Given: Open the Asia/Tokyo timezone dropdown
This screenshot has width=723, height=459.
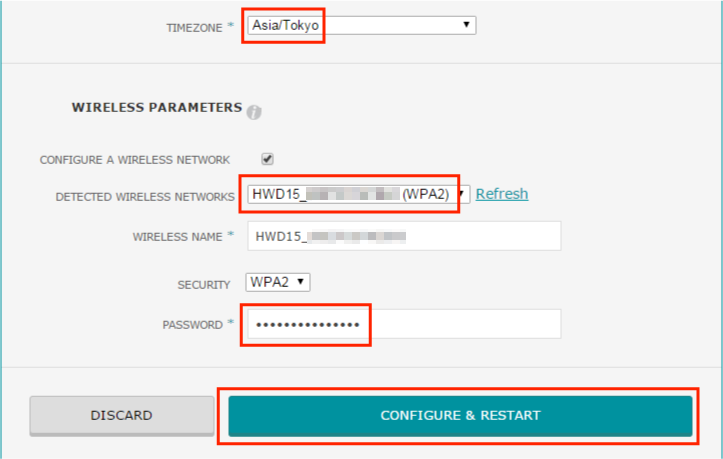Looking at the screenshot, I should [362, 25].
